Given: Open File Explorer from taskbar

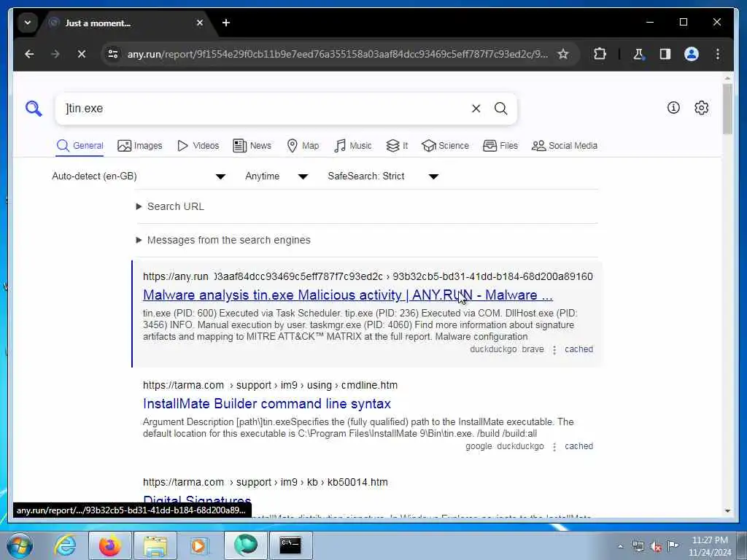Looking at the screenshot, I should [x=155, y=545].
